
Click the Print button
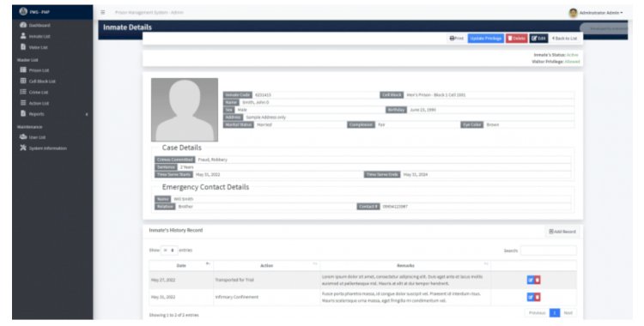pos(456,39)
